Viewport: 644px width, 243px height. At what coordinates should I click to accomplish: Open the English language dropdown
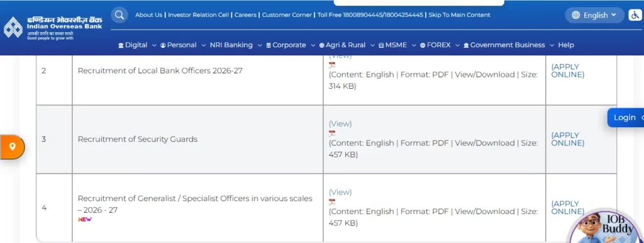[595, 15]
